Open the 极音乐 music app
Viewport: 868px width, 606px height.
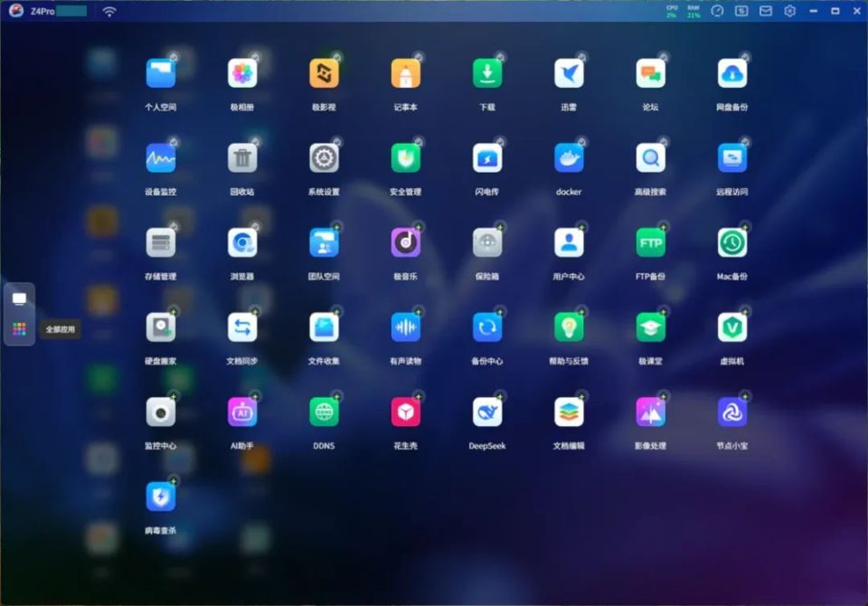point(406,243)
